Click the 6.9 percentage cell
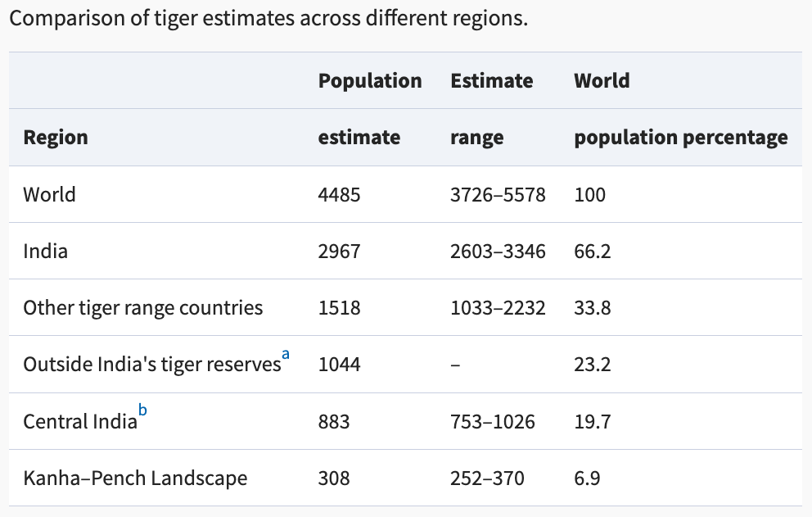This screenshot has width=812, height=517. [587, 478]
